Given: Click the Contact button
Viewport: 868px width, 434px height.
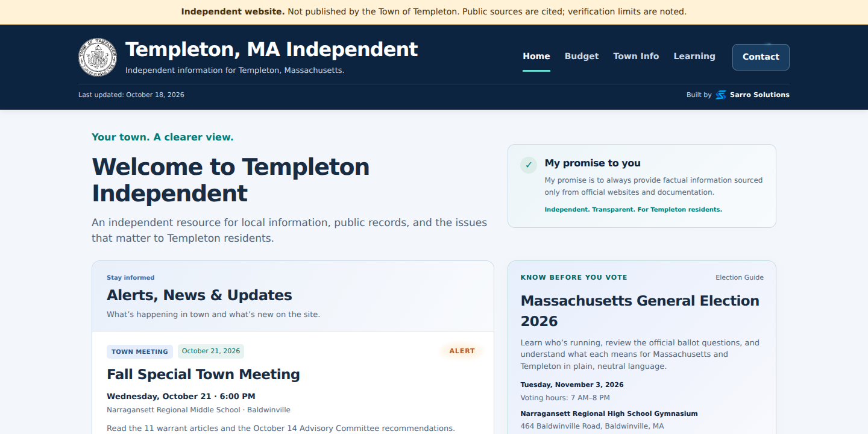Looking at the screenshot, I should point(761,57).
